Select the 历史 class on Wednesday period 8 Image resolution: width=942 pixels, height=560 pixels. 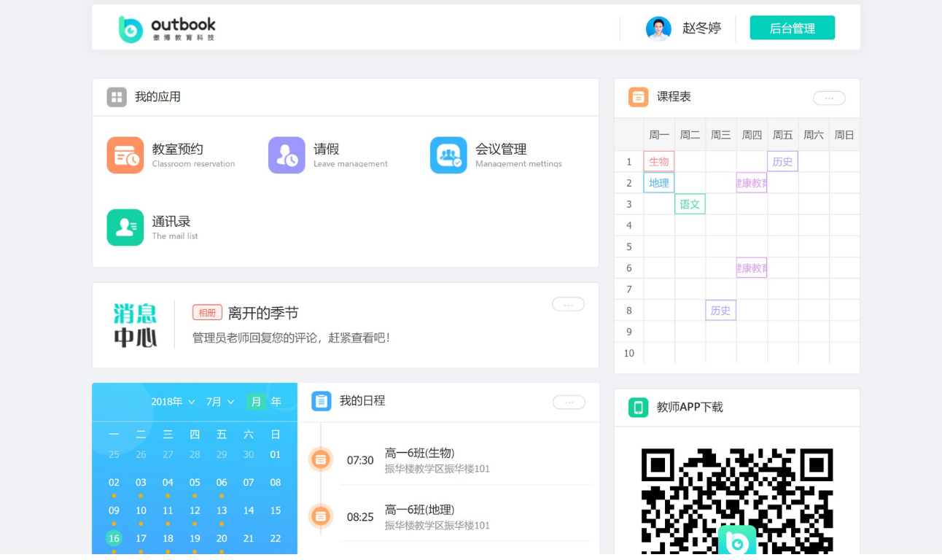point(720,311)
